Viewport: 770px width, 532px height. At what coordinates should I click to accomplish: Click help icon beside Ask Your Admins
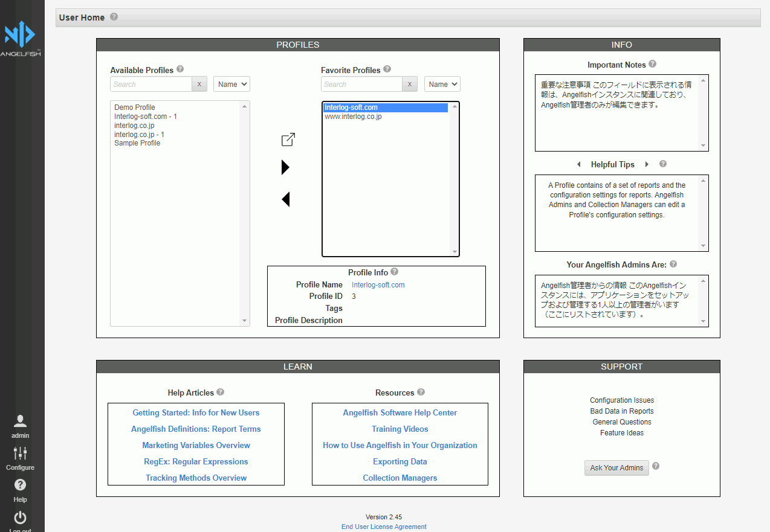(x=656, y=466)
